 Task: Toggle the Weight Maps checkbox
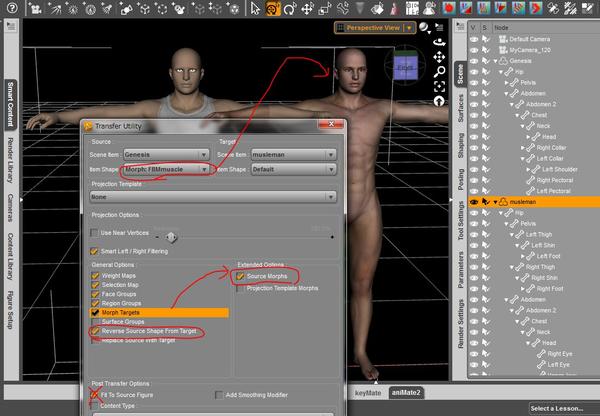[95, 276]
